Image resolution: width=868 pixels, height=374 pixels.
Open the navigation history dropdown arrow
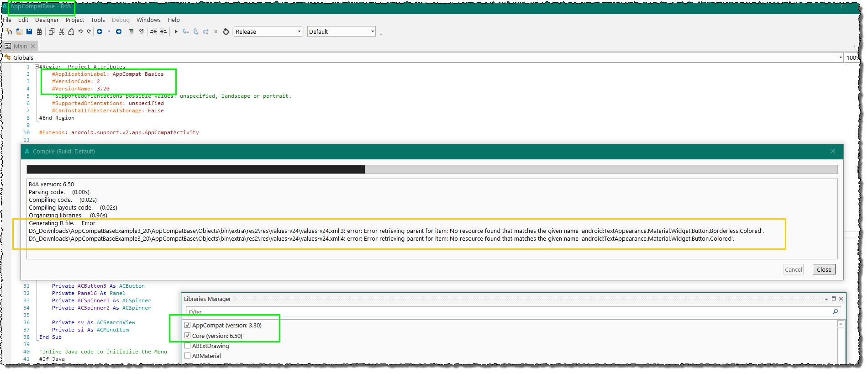[109, 32]
